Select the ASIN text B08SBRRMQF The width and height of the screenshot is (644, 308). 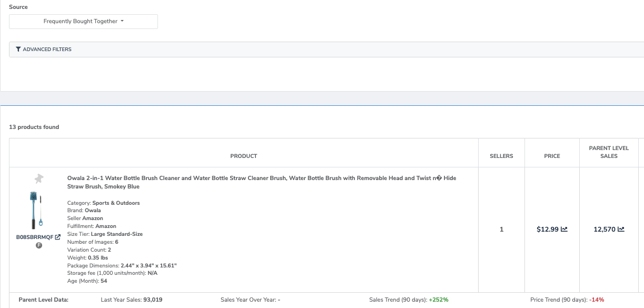coord(35,237)
